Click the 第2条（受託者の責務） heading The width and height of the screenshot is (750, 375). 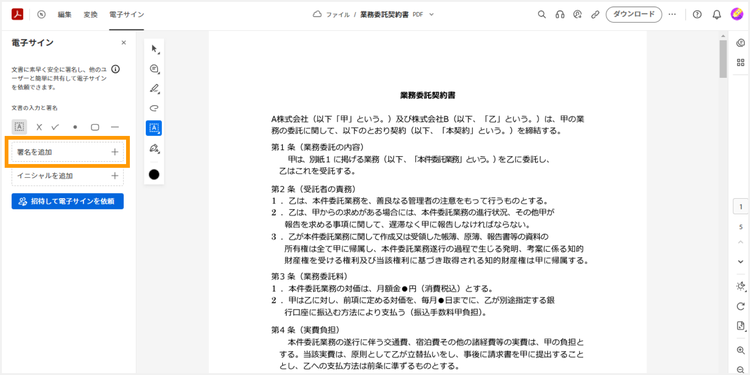(x=313, y=188)
